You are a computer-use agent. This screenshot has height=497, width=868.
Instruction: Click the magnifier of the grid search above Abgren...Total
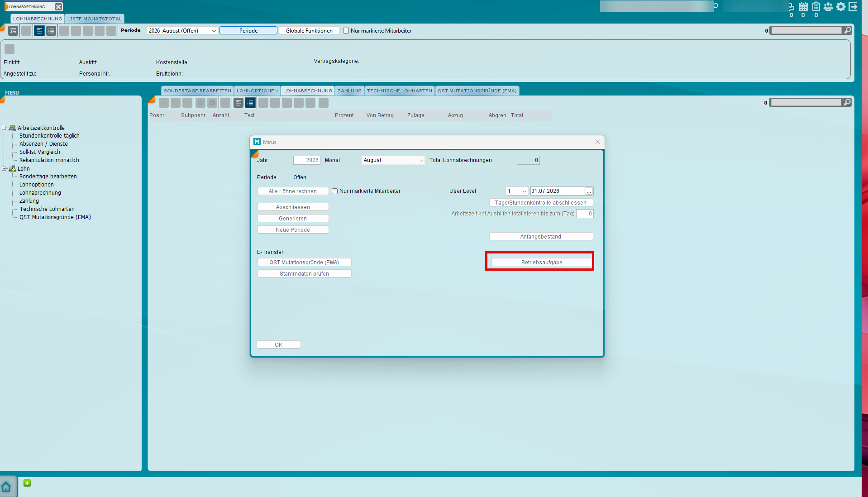tap(847, 102)
